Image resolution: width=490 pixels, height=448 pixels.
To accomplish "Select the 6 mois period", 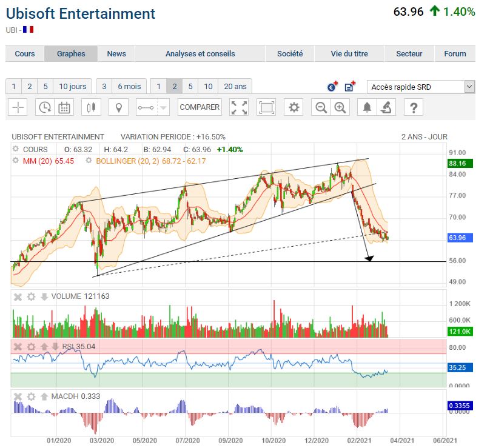I will tap(129, 87).
